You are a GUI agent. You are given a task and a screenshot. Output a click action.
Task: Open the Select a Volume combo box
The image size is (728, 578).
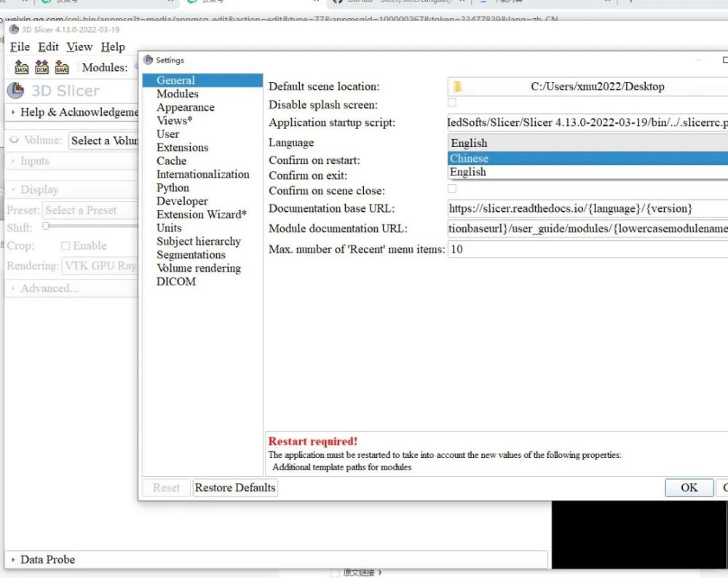click(x=103, y=140)
